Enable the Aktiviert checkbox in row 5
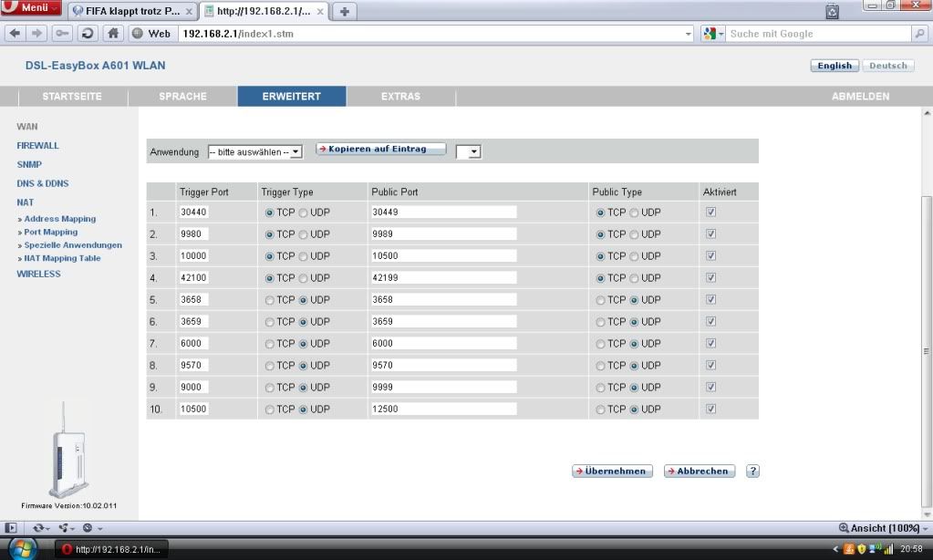 click(710, 299)
